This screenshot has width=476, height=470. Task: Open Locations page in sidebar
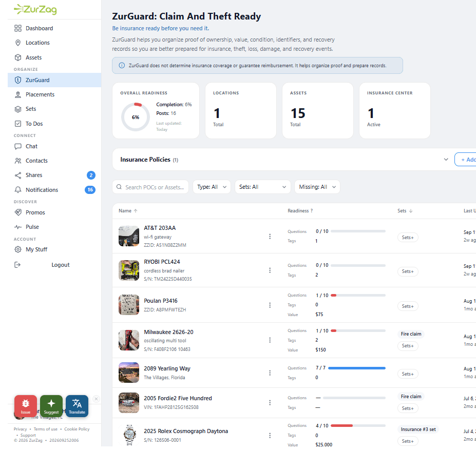tap(54, 43)
